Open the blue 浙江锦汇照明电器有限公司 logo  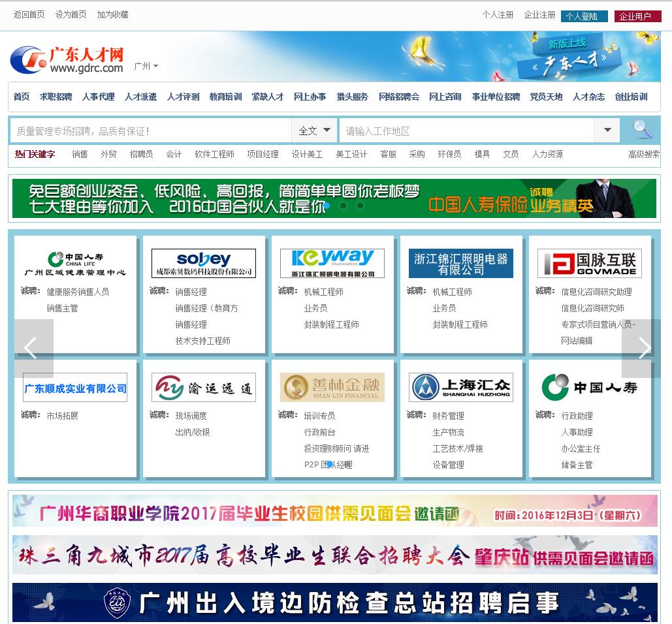tap(460, 263)
